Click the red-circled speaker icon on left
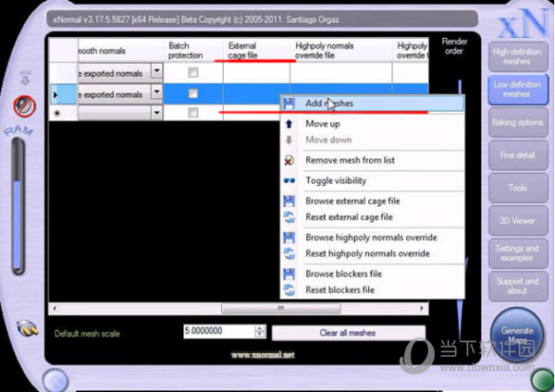Screen dimensions: 555x392 [x=24, y=106]
